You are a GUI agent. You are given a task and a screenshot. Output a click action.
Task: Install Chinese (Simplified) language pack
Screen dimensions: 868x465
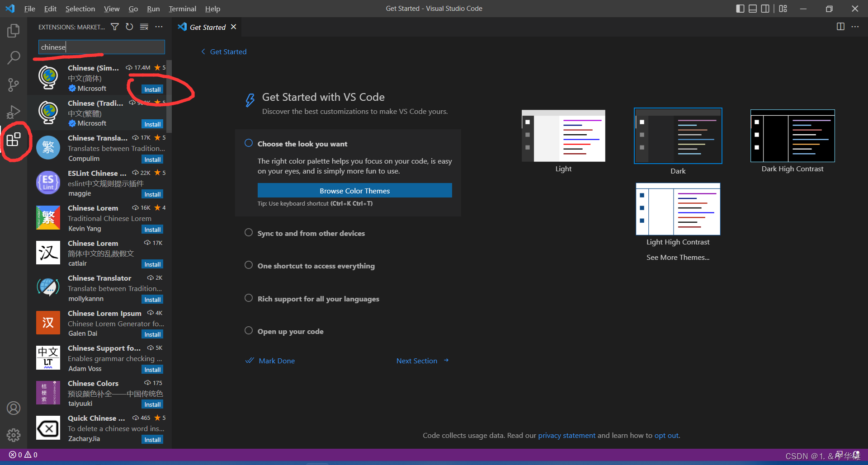click(152, 89)
